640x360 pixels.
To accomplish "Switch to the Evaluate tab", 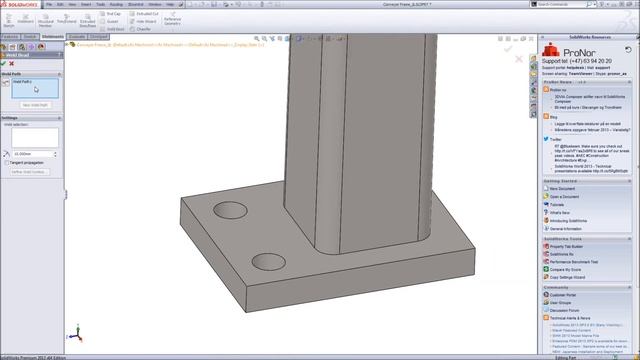I will click(x=77, y=37).
